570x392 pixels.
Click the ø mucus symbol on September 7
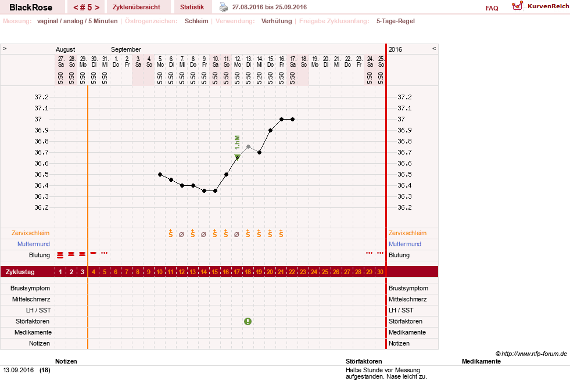pyautogui.click(x=181, y=235)
